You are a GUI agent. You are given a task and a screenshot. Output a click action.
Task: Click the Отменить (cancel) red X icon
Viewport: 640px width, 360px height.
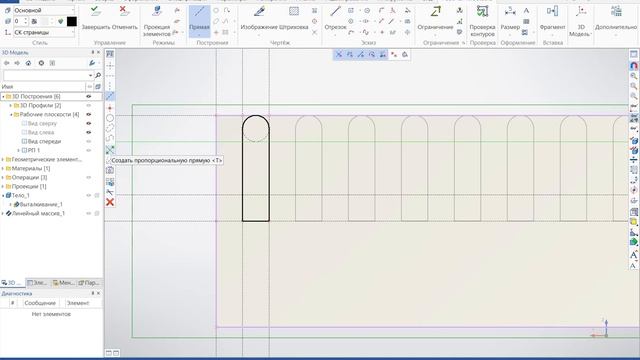[x=124, y=11]
